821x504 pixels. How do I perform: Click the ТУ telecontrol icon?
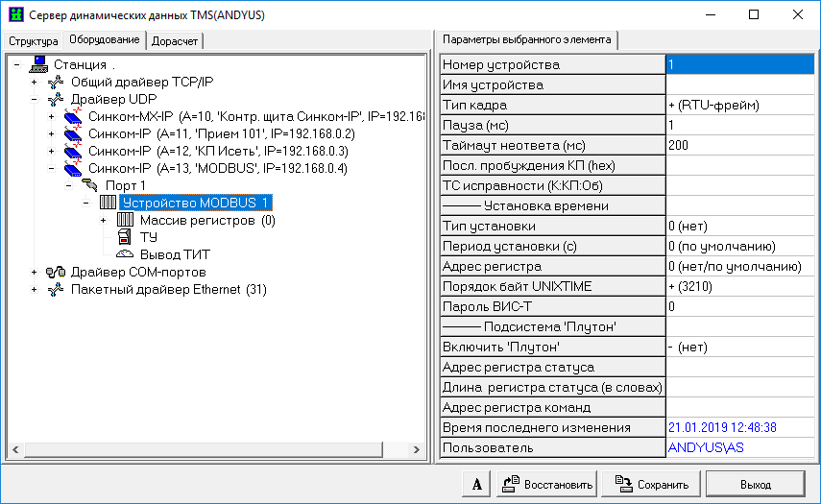(125, 237)
